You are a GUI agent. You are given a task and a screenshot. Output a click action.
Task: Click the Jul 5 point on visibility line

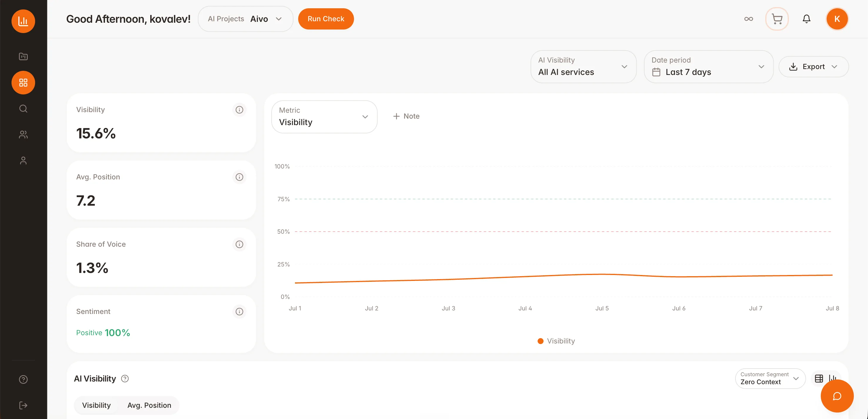click(x=602, y=274)
